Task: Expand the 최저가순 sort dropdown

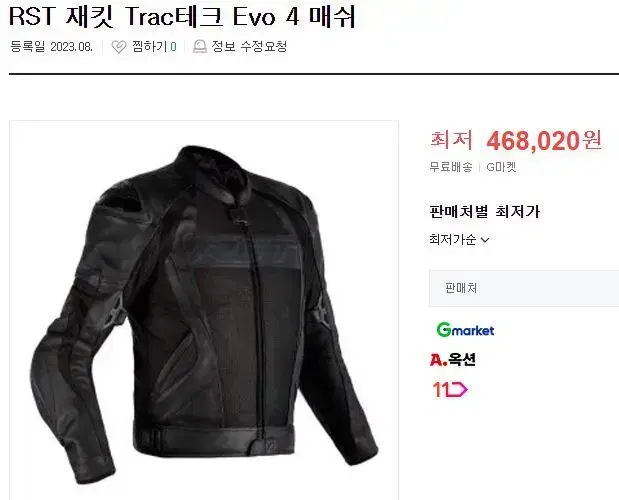Action: coord(459,240)
